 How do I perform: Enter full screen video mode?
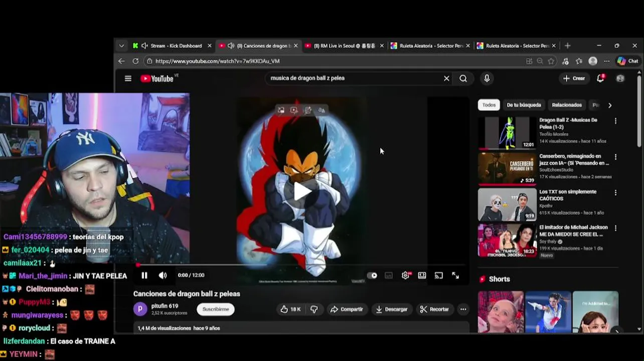pos(455,275)
